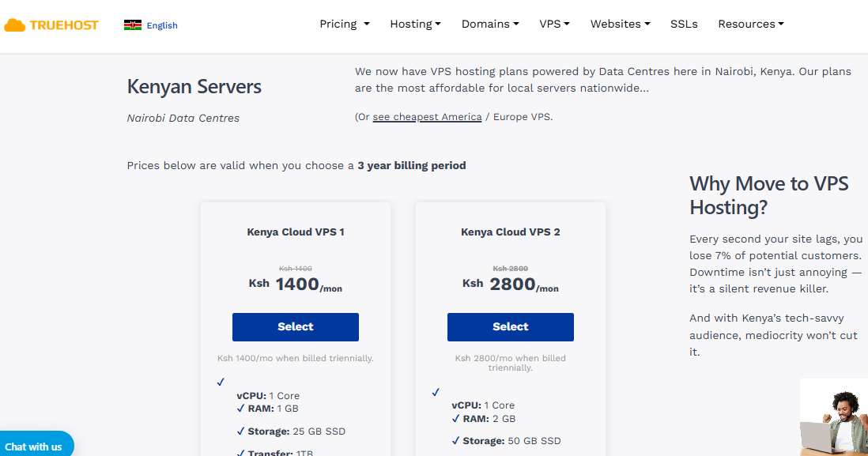
Task: Click the Truehost cloud logo
Action: [x=51, y=25]
